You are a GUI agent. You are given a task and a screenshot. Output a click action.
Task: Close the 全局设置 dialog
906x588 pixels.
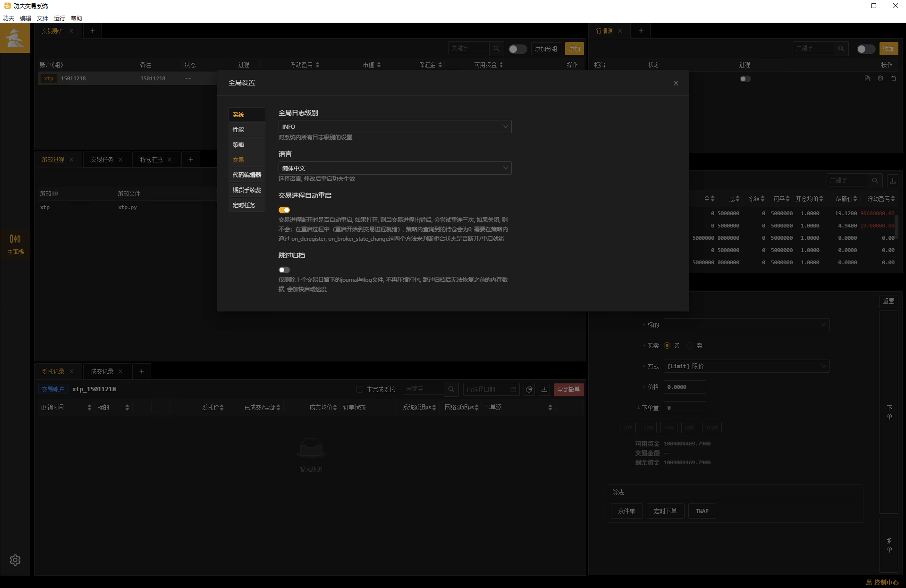tap(676, 83)
